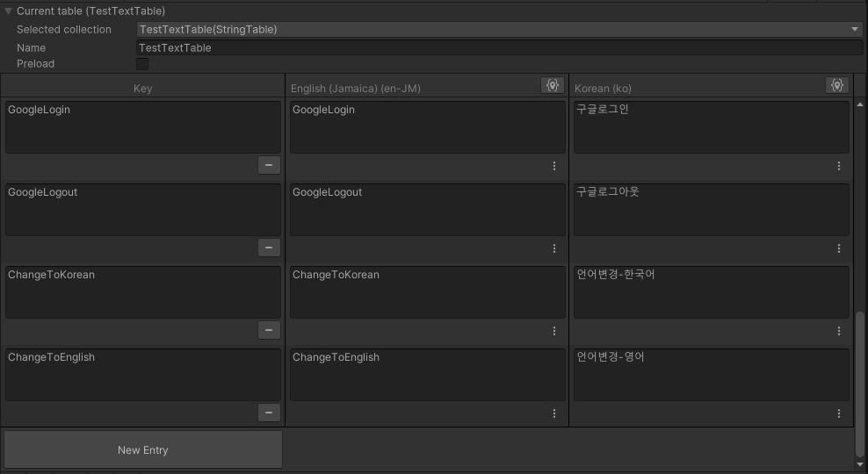Edit the GoogleLogin key field
The image size is (868, 474).
(143, 127)
